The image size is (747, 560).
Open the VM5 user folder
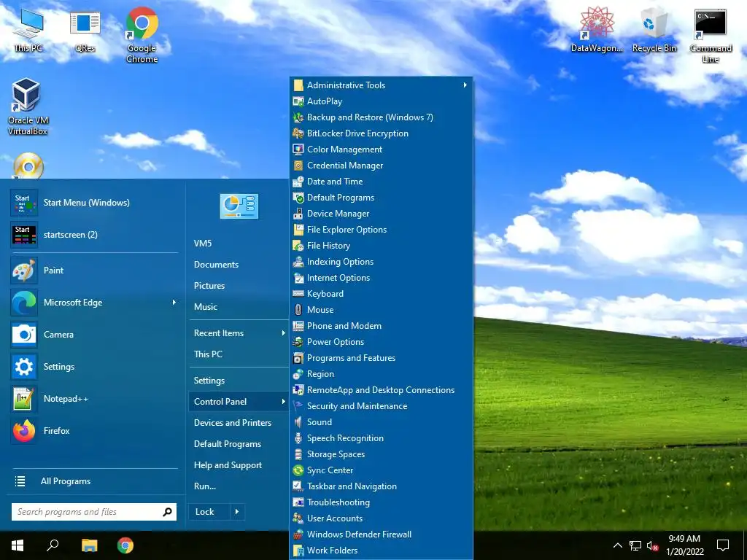pos(239,244)
